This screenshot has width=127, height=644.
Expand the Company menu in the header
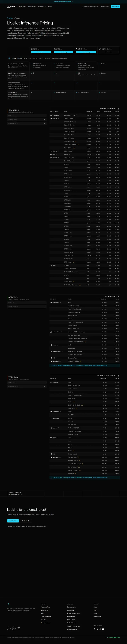point(42,7)
